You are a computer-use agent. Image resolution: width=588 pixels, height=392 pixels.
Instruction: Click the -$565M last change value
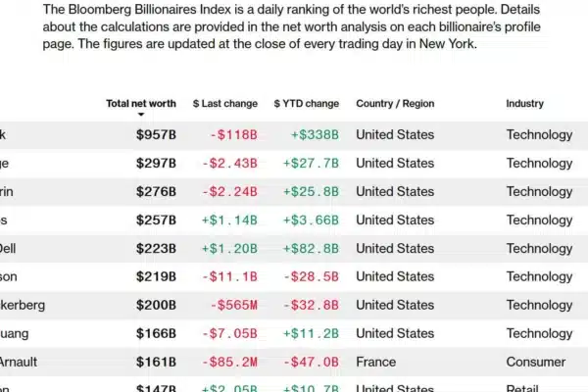pos(233,305)
